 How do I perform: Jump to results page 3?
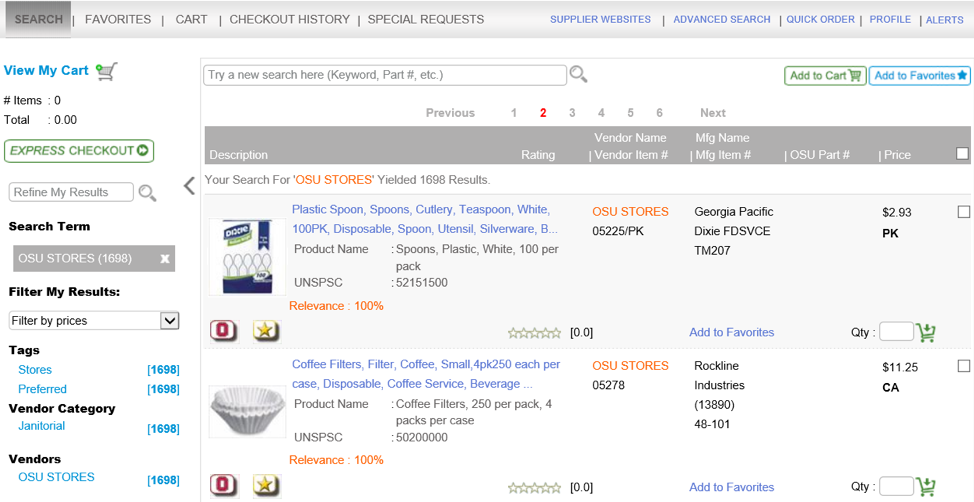572,112
